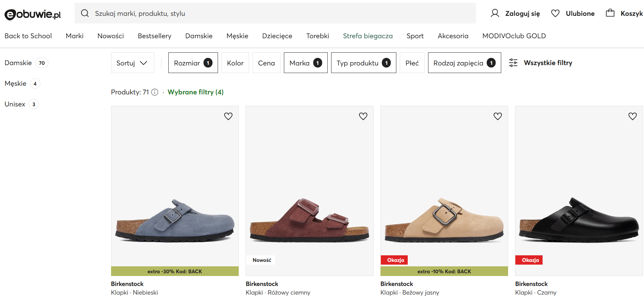Open the Wszystkie filtry sliders icon

coord(513,63)
